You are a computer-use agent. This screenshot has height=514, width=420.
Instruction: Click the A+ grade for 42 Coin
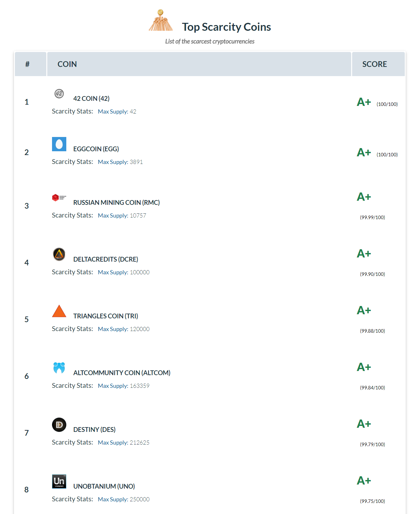(364, 102)
